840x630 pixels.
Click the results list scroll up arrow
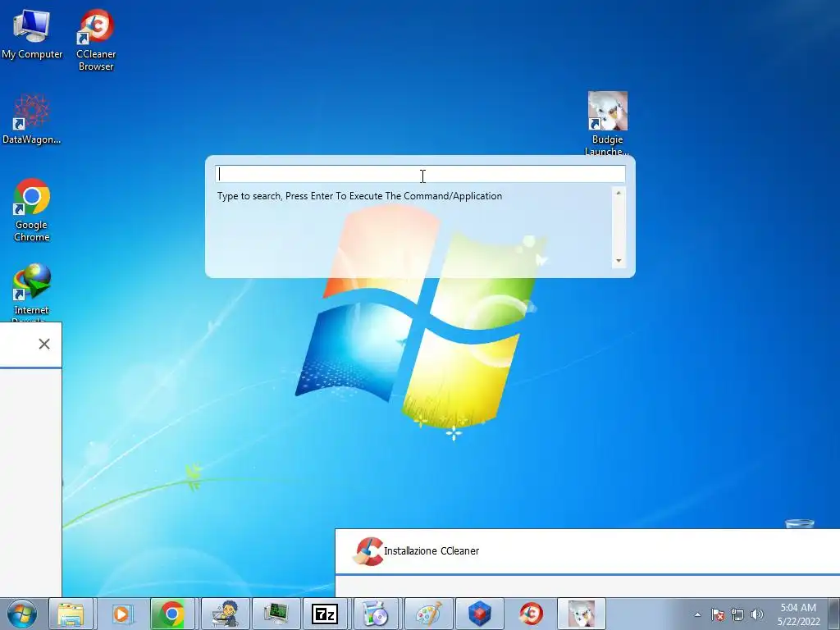619,193
